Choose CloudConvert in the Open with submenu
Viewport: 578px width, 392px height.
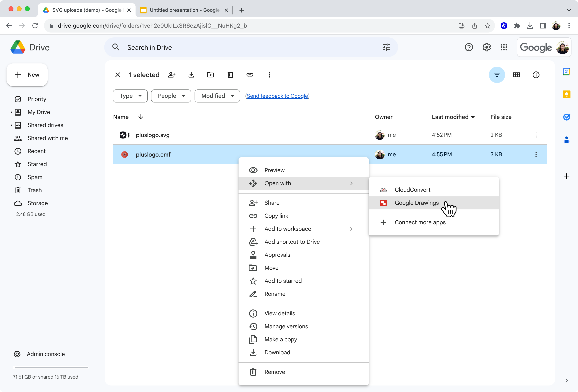click(x=433, y=190)
